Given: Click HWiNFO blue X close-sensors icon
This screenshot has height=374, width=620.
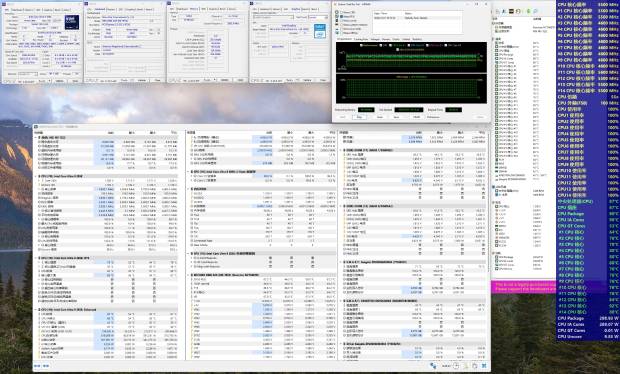Looking at the screenshot, I should pos(484,366).
